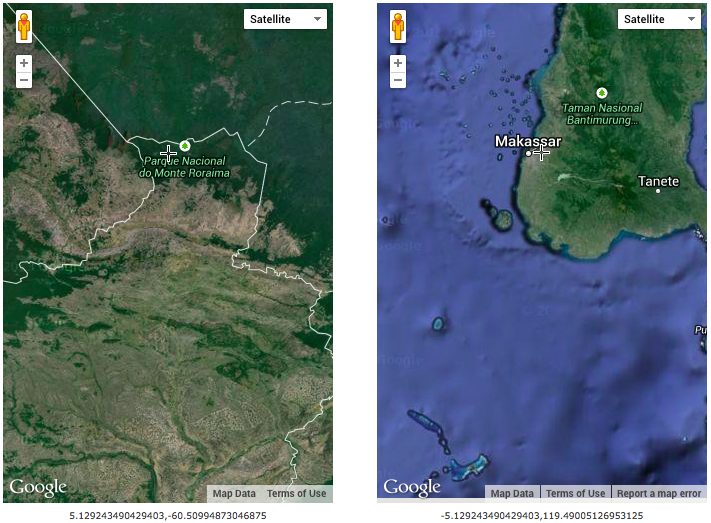711x523 pixels.
Task: Zoom in on the left Roraima map
Action: [x=24, y=63]
